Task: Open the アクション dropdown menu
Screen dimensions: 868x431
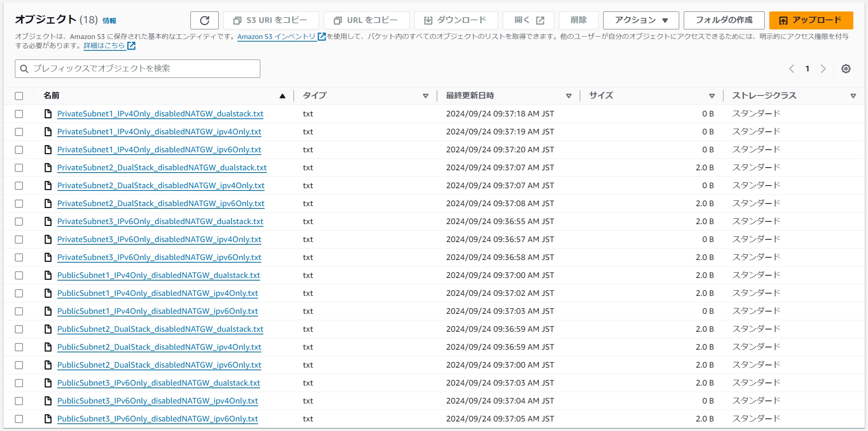Action: pos(641,20)
